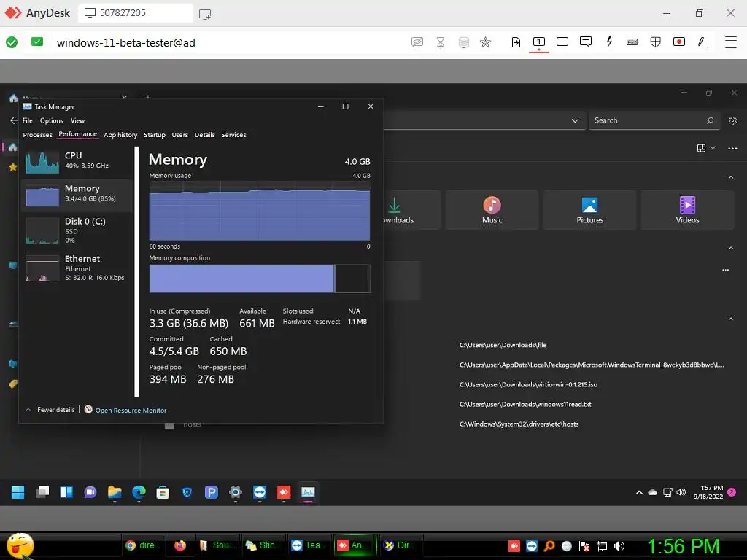Open AnyDesk keyboard settings icon
This screenshot has width=747, height=560.
632,42
